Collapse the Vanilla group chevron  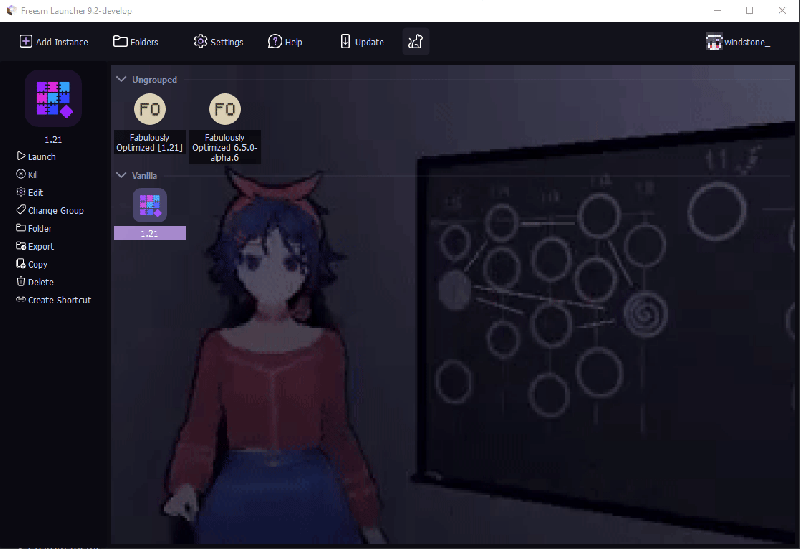click(x=121, y=175)
